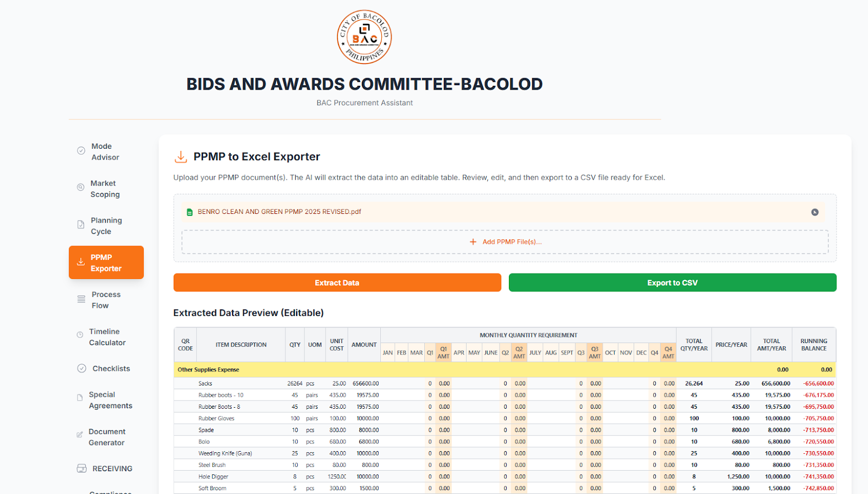This screenshot has height=494, width=868.
Task: Open Special Agreements
Action: pyautogui.click(x=106, y=400)
